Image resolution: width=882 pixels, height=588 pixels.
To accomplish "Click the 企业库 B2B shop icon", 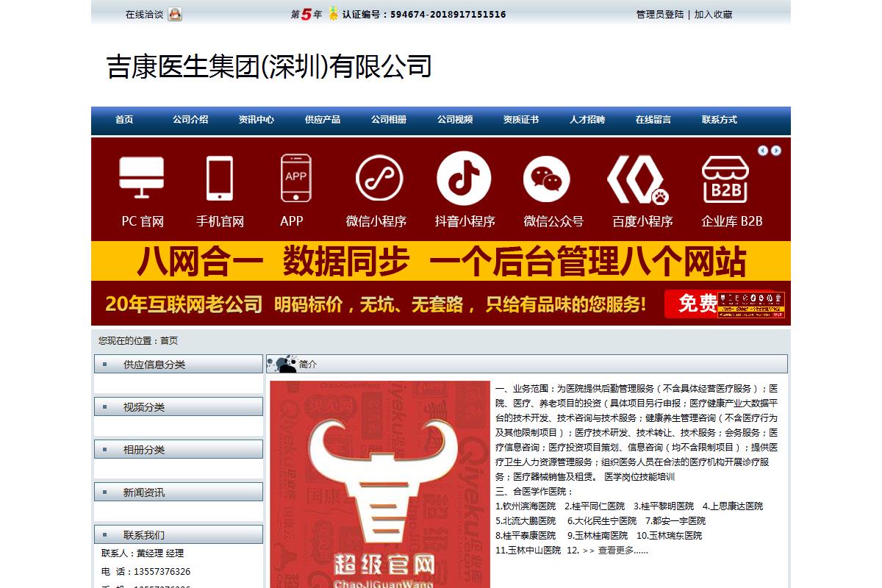I will point(725,179).
